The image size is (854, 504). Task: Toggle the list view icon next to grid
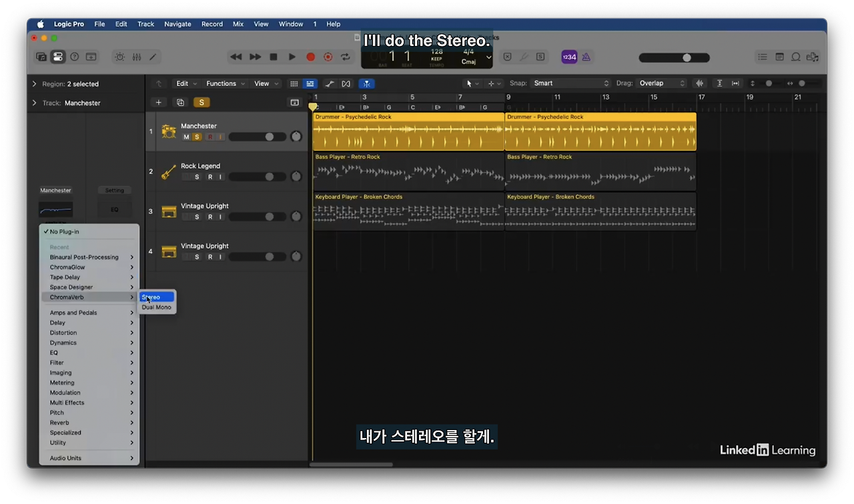(x=310, y=83)
